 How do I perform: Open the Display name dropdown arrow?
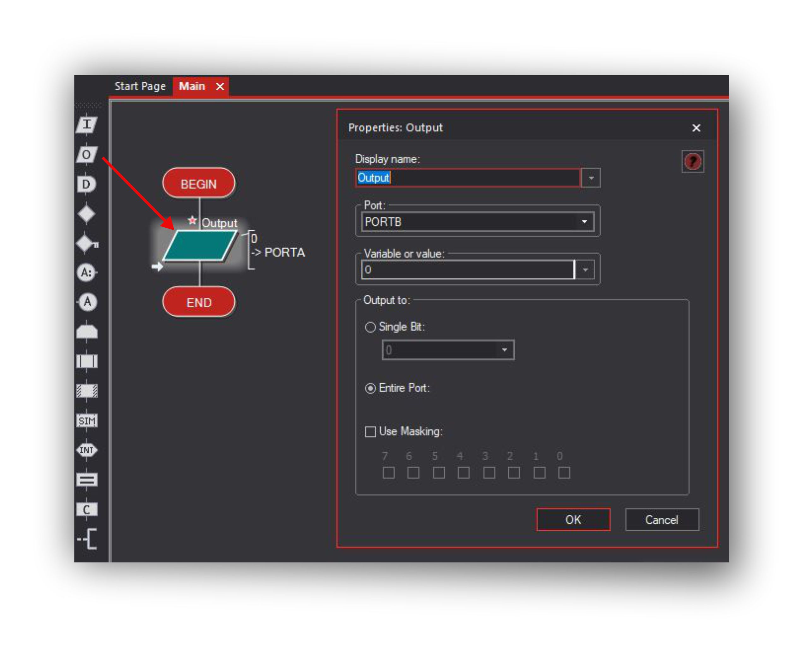click(591, 178)
